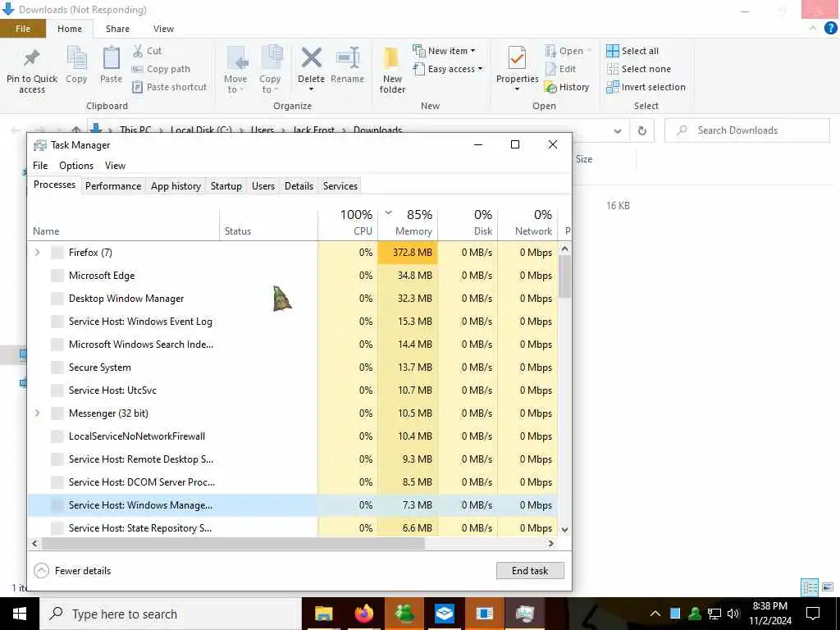Screen dimensions: 840x630
Task: Switch to Task Manager Performance tab
Action: tap(113, 186)
